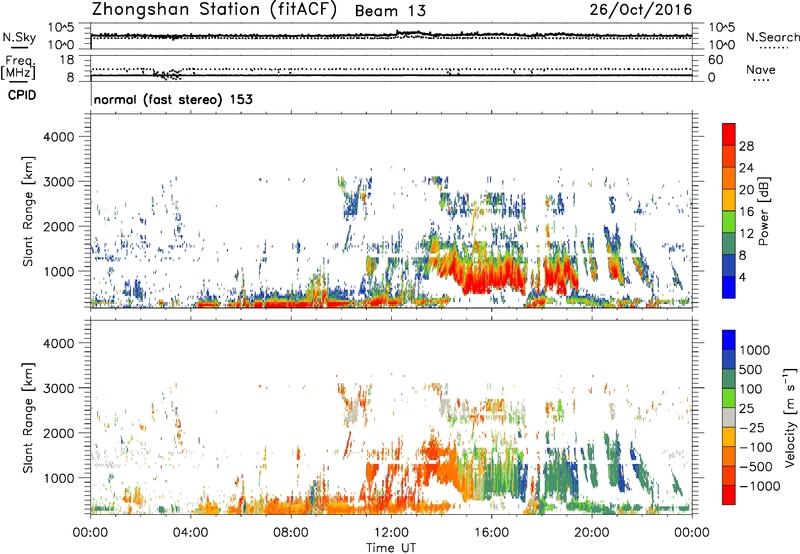Screen dimensions: 800x554
Task: Click the Slant Range [km] label of Velocity panel
Action: tap(29, 417)
